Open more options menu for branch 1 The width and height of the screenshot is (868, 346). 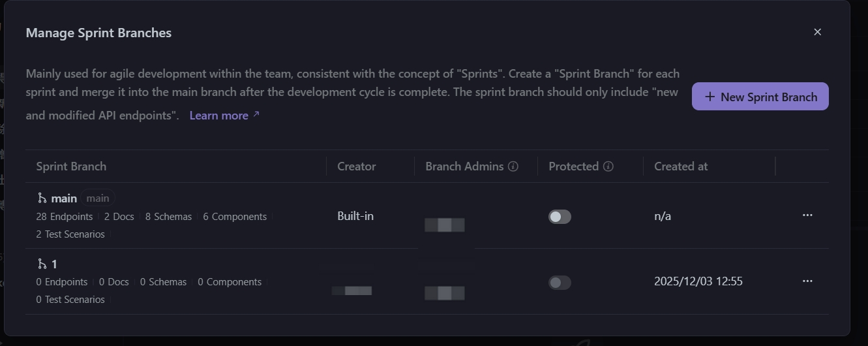pyautogui.click(x=807, y=281)
